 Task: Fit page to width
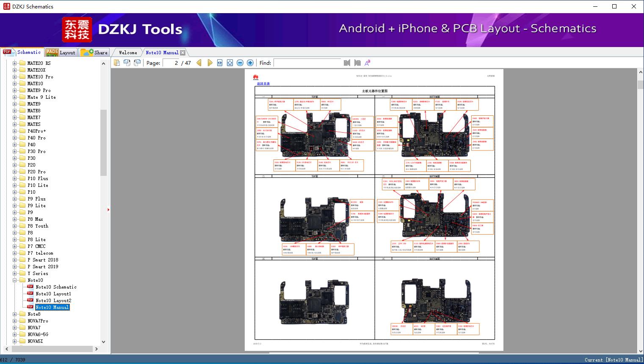coord(220,63)
